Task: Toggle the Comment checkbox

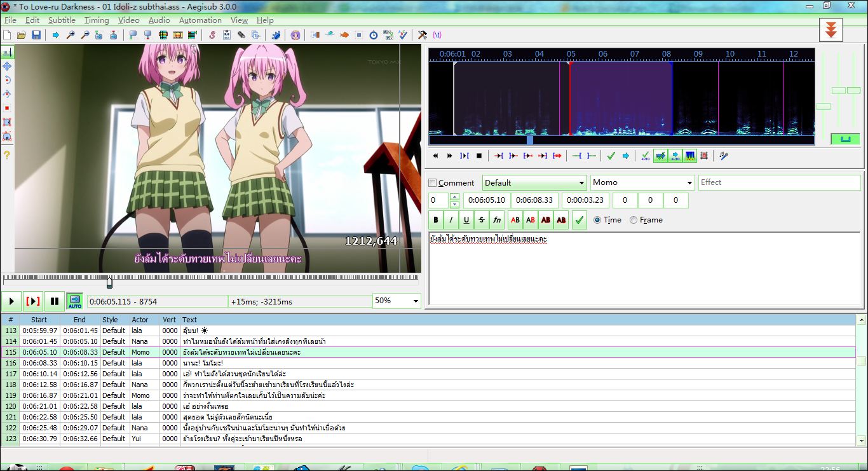Action: coord(433,183)
